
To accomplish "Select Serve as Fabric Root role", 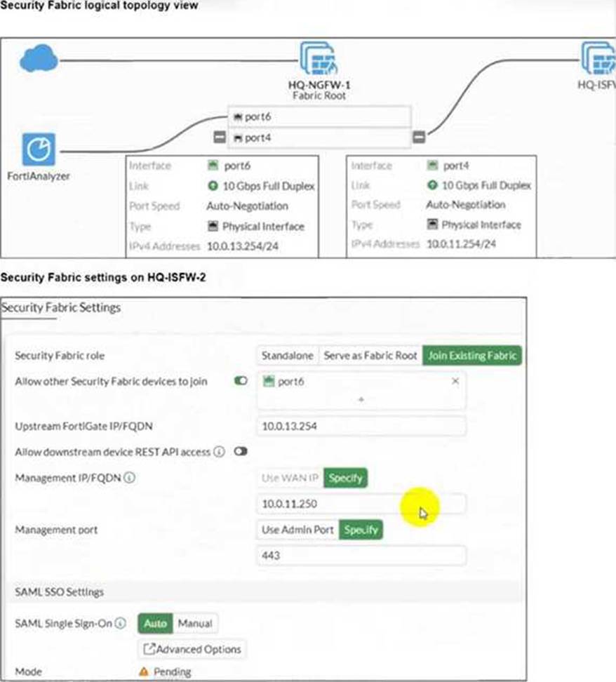I will point(370,356).
